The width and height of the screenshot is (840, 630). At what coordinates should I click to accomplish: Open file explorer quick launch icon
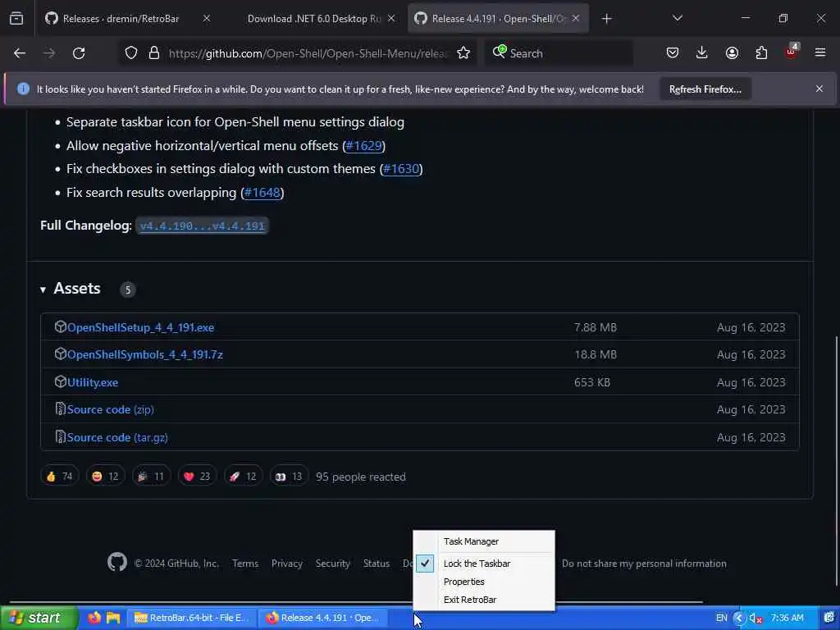[113, 618]
